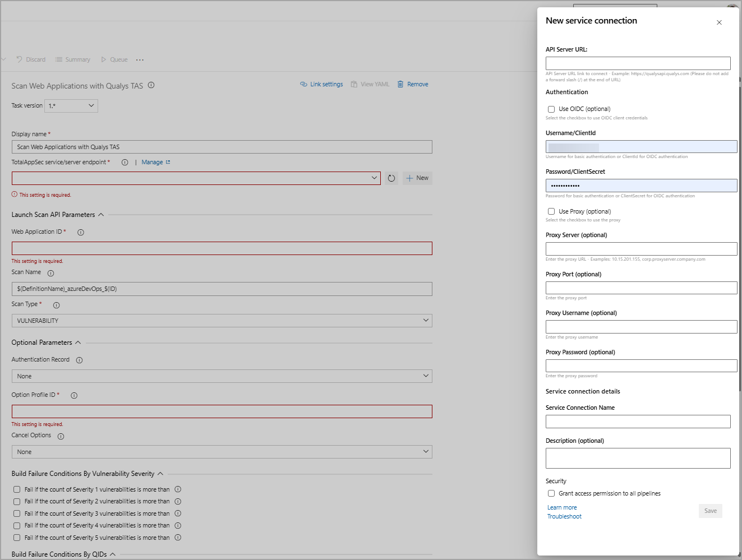
Task: Check Use OIDC (optional)
Action: click(x=551, y=109)
